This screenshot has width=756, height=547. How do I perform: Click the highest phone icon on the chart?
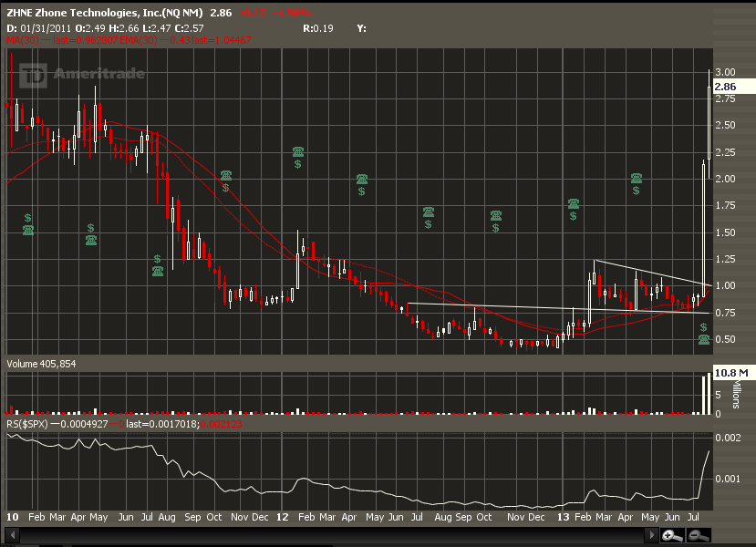tap(298, 152)
